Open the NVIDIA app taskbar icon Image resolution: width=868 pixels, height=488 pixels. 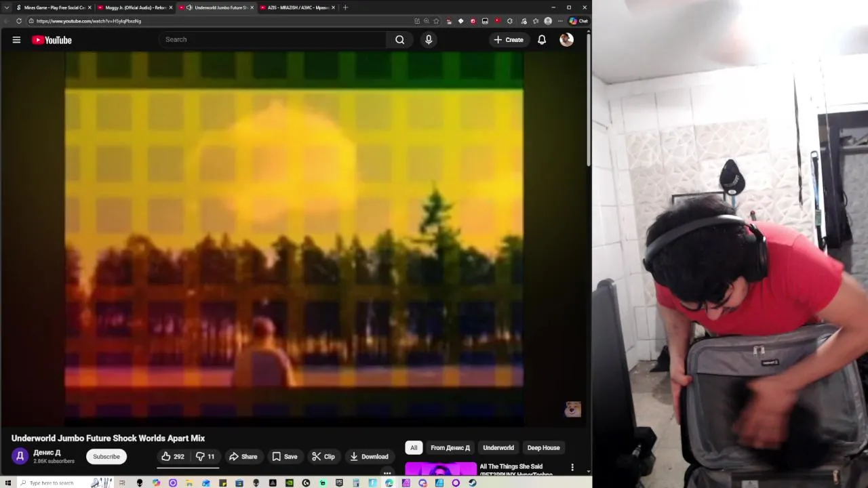pyautogui.click(x=290, y=483)
